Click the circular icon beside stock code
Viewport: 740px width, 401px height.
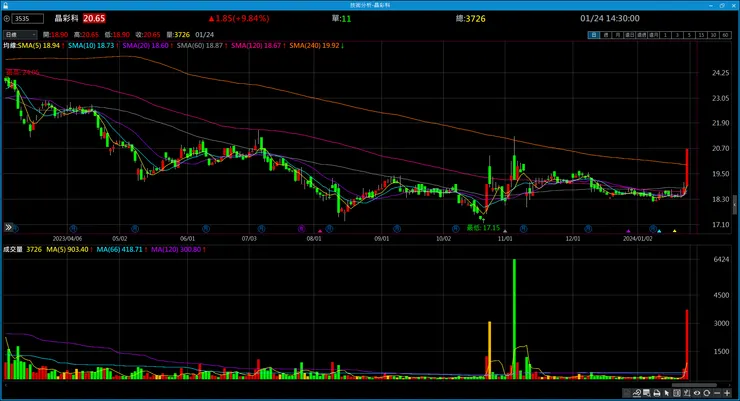click(x=7, y=19)
